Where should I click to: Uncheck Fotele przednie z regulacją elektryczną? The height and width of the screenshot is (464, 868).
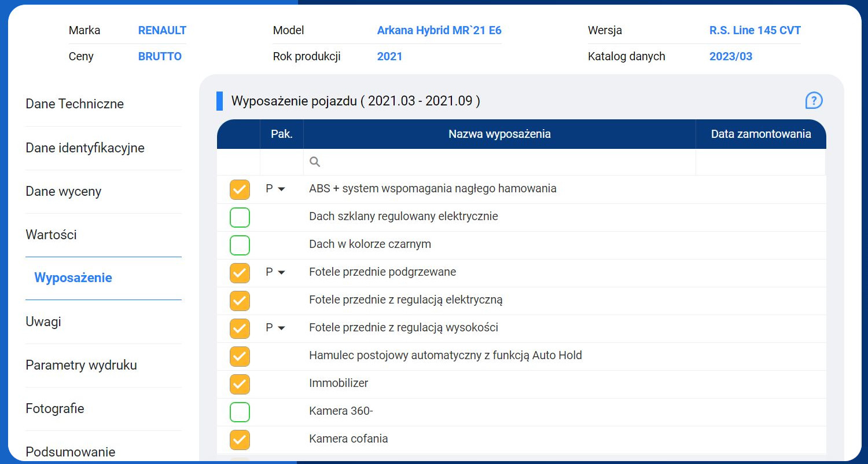pos(240,301)
